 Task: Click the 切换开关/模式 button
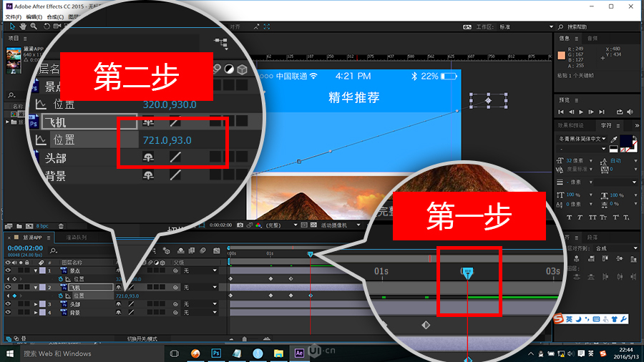pyautogui.click(x=142, y=338)
